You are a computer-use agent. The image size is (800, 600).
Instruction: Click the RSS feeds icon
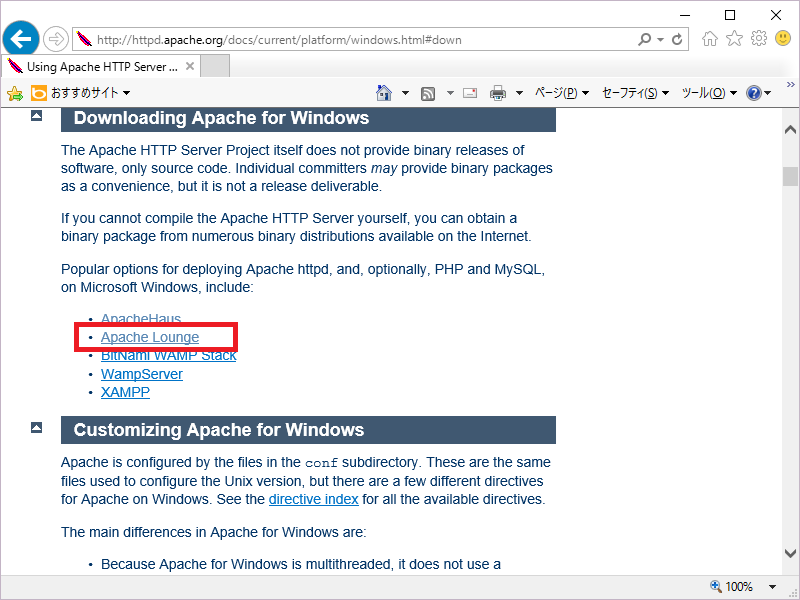click(x=428, y=93)
